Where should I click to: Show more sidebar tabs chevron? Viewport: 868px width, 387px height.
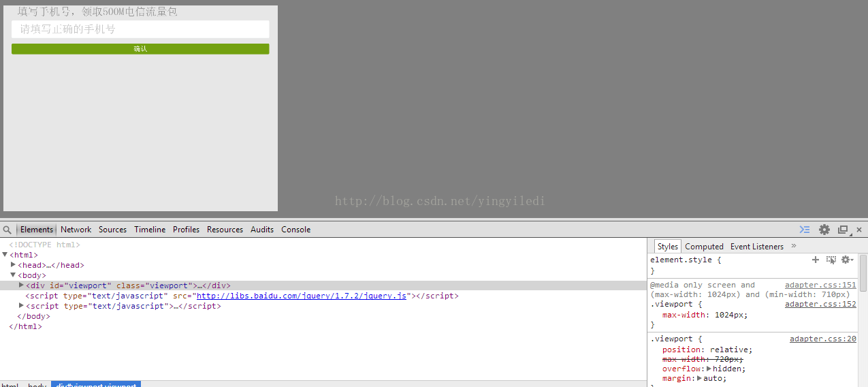point(794,246)
